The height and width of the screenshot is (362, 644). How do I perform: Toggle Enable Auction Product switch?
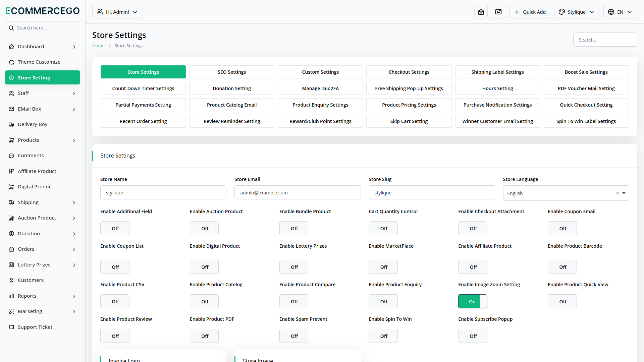point(204,228)
